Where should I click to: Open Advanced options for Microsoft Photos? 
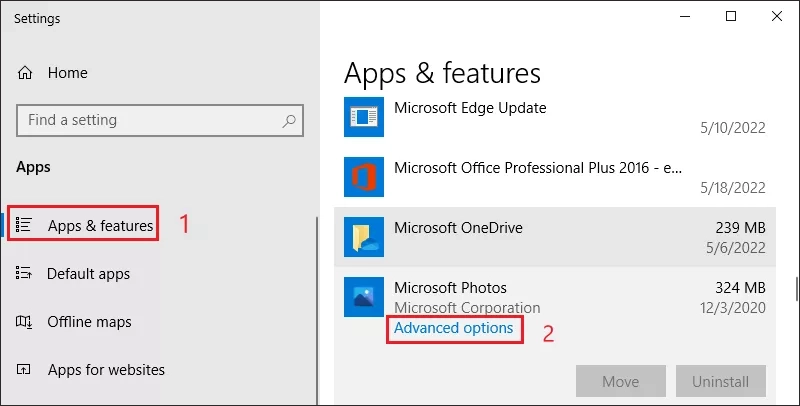click(453, 328)
